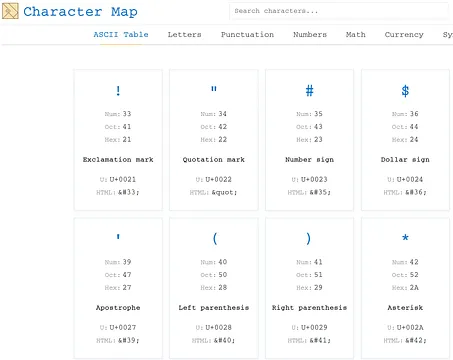
Task: Open the Character Map title link
Action: [80, 12]
